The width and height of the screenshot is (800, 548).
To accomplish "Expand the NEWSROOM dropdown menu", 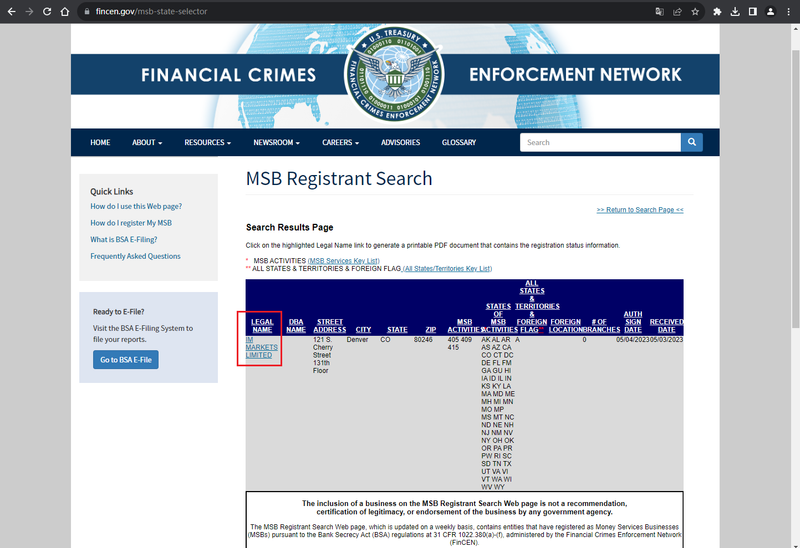I will tap(277, 142).
